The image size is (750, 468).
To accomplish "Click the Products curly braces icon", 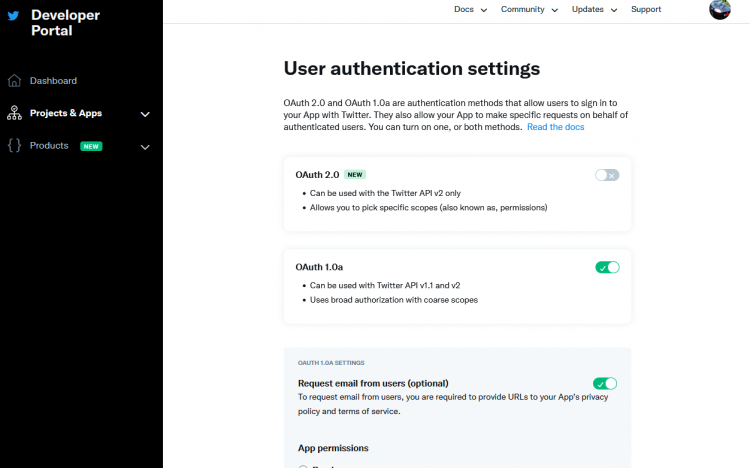I will pyautogui.click(x=14, y=146).
